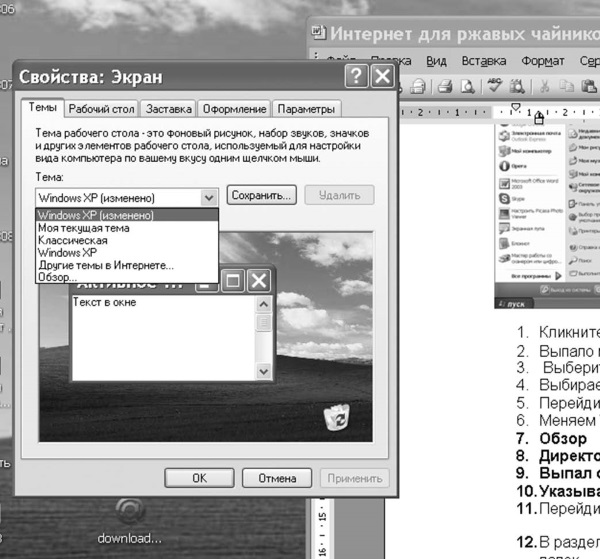Click the greyed Применить button
The height and width of the screenshot is (559, 600).
[x=355, y=478]
